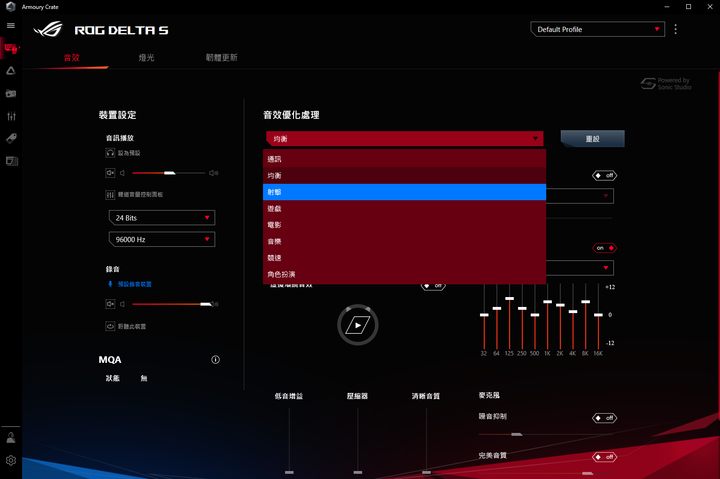Collapse the 均衡 preset dropdown
Viewport: 720px width, 479px height.
405,139
